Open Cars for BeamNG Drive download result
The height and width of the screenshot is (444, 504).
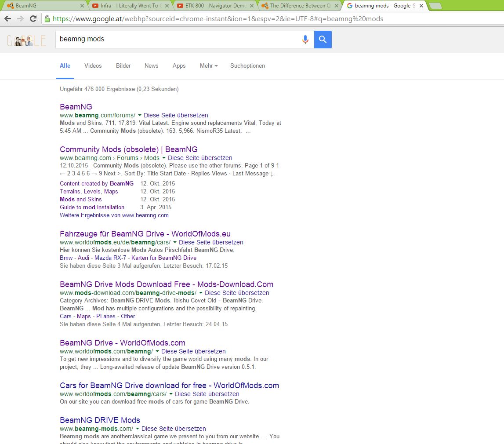pyautogui.click(x=170, y=386)
